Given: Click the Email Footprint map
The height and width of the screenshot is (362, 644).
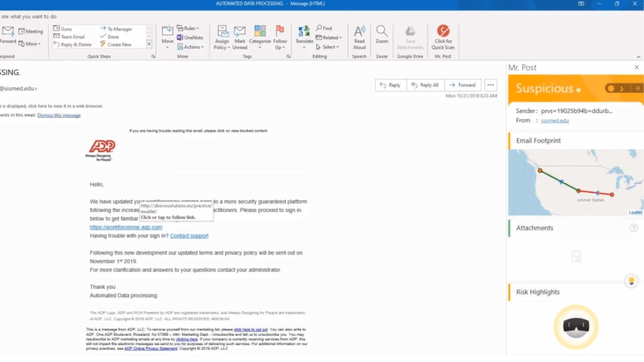Looking at the screenshot, I should tap(576, 182).
